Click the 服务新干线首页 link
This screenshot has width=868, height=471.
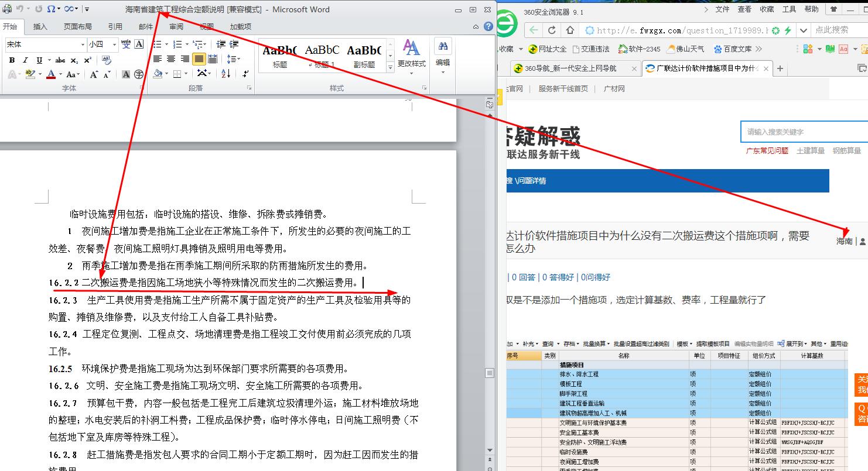[563, 89]
